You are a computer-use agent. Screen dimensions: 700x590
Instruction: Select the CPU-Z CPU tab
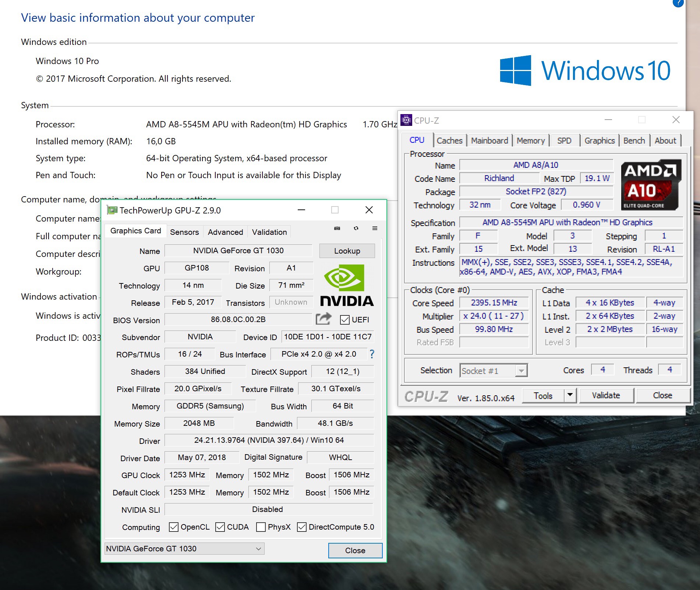(x=417, y=140)
